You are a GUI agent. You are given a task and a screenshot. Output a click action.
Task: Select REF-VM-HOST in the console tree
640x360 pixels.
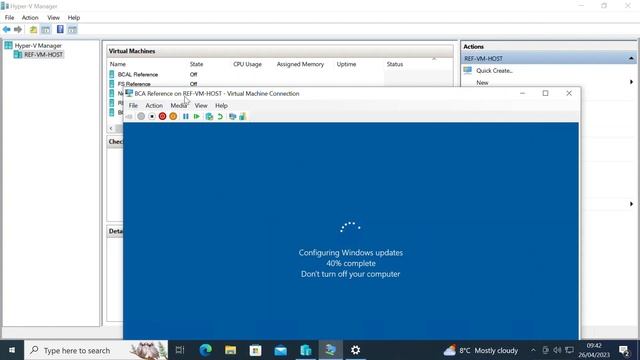point(43,55)
